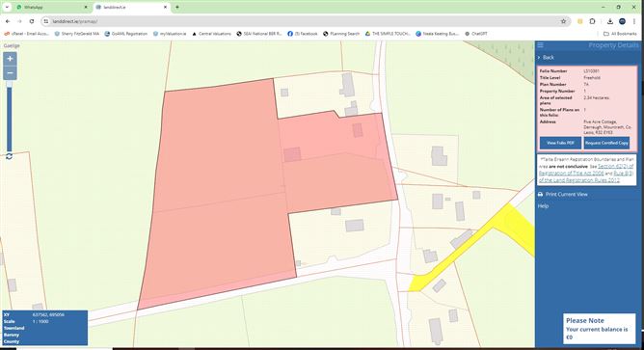This screenshot has width=644, height=350.
Task: Open the Section 62(2) Registration of Title link
Action: point(586,170)
